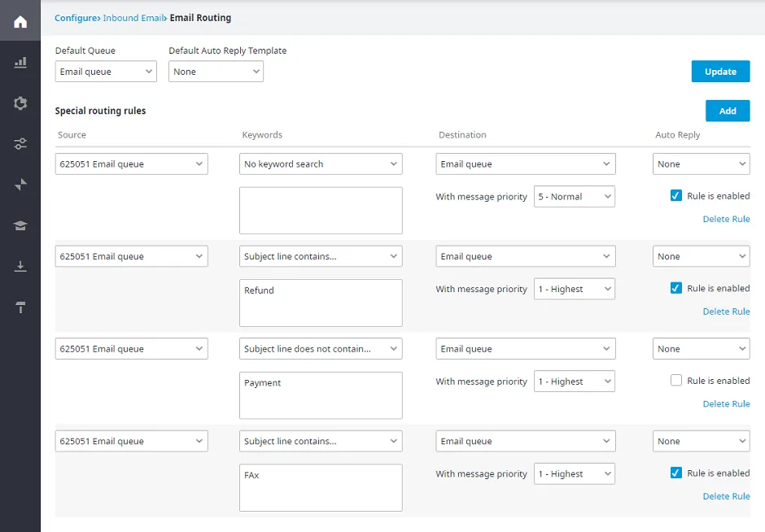Open the sliders configuration icon
765x532 pixels.
[20, 144]
